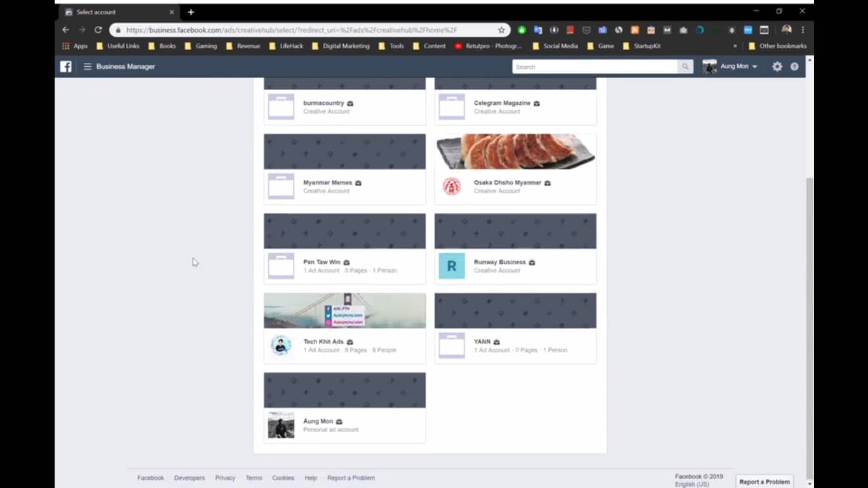Open the Content bookmark folder
868x488 pixels.
click(x=429, y=46)
